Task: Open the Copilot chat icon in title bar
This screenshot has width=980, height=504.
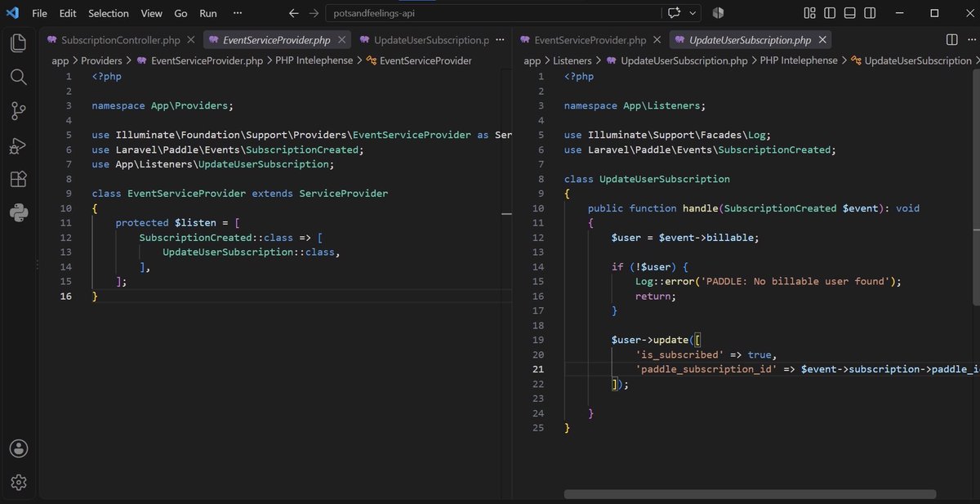Action: 675,13
